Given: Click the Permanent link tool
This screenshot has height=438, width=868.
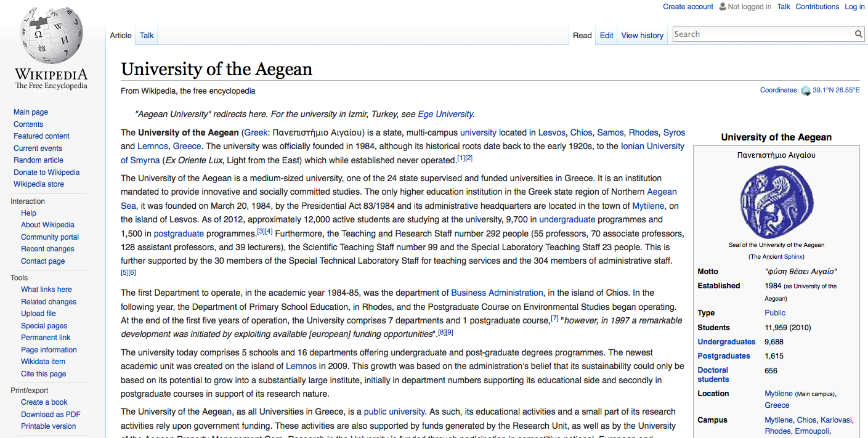Looking at the screenshot, I should 46,338.
